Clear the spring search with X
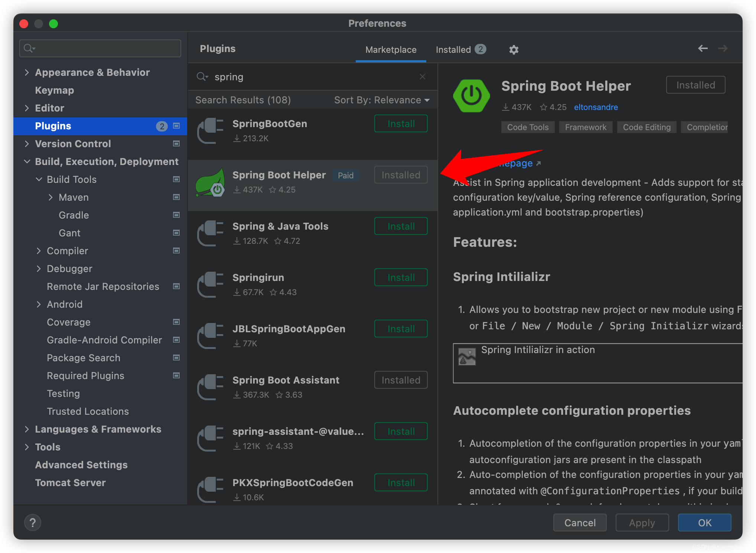 pos(423,77)
